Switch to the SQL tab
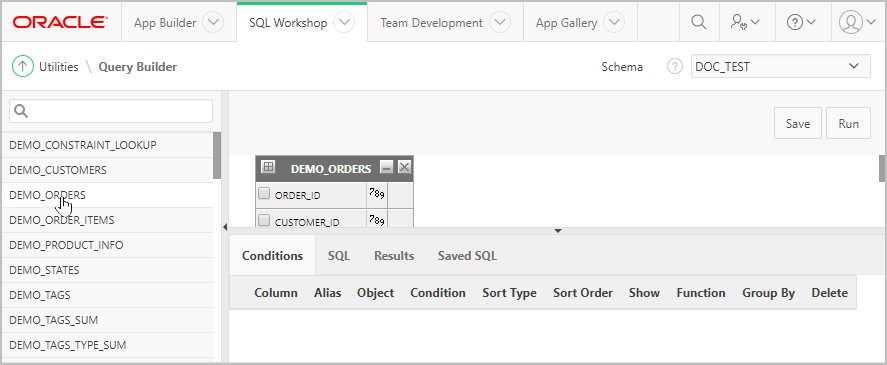Screen dimensions: 887x365 click(339, 256)
